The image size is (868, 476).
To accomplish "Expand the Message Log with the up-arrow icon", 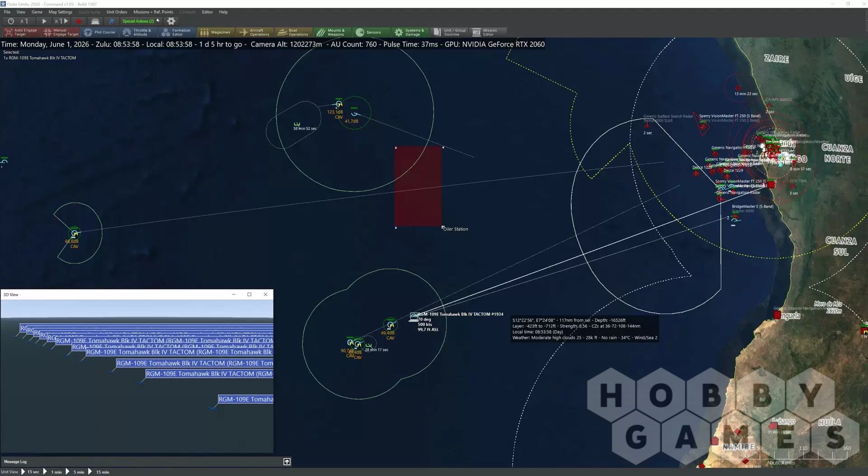I will click(x=287, y=462).
